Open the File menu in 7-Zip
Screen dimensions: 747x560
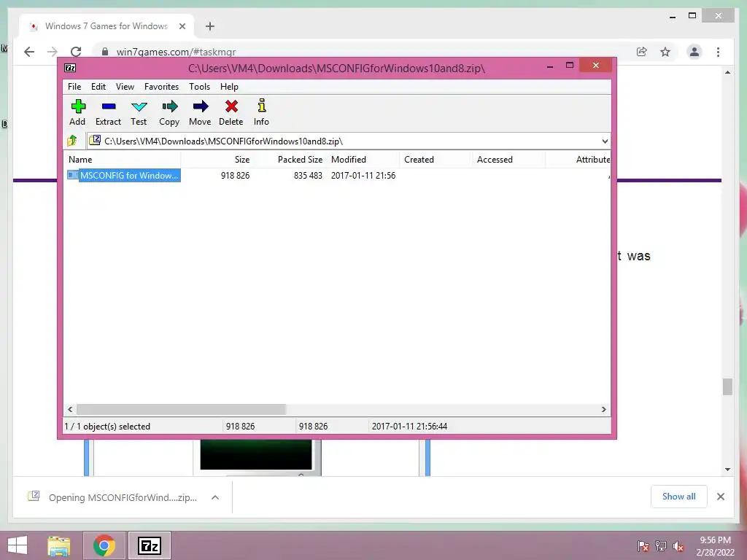tap(74, 87)
